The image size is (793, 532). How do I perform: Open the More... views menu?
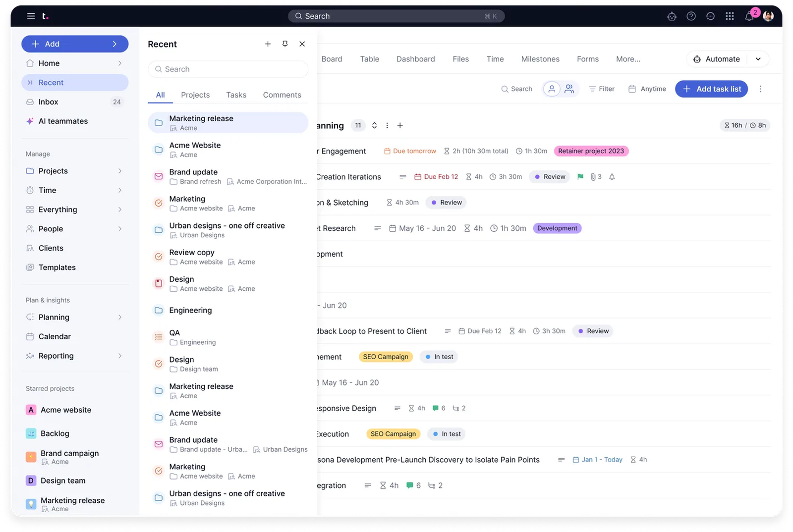[x=628, y=59]
